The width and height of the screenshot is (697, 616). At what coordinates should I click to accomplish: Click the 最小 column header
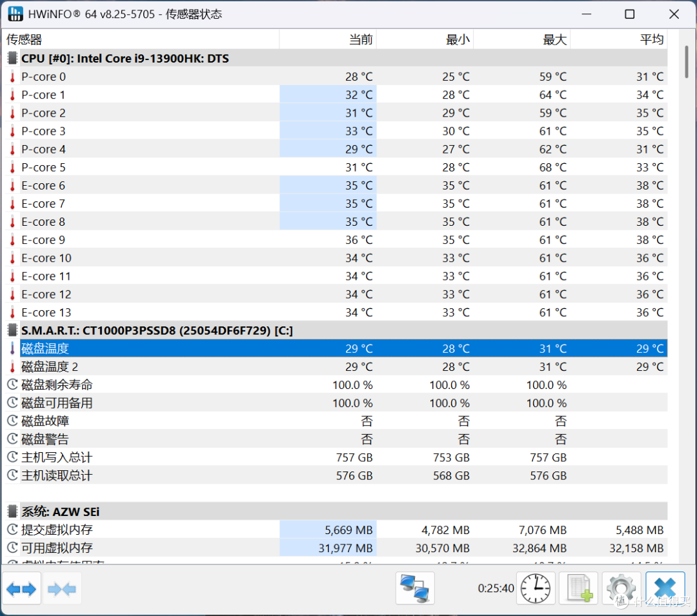click(425, 39)
